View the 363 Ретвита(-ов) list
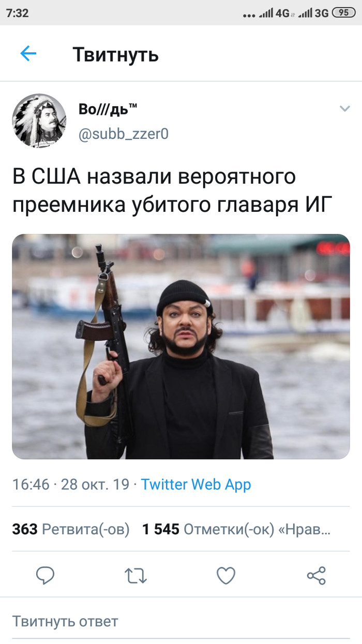 [71, 529]
